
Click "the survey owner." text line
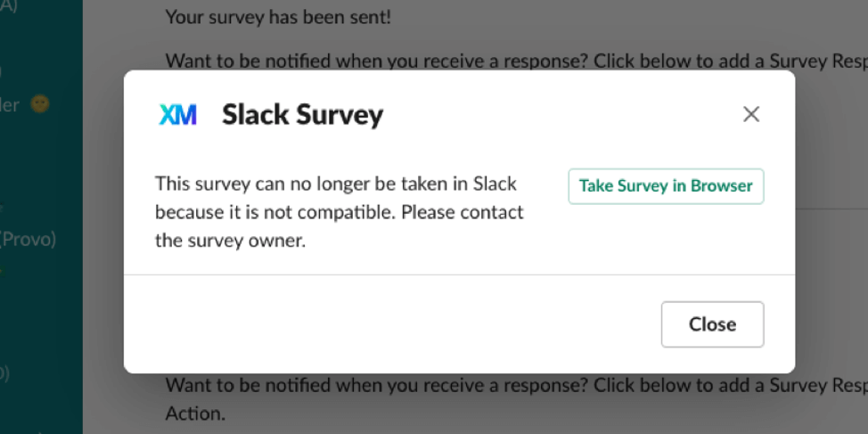230,242
